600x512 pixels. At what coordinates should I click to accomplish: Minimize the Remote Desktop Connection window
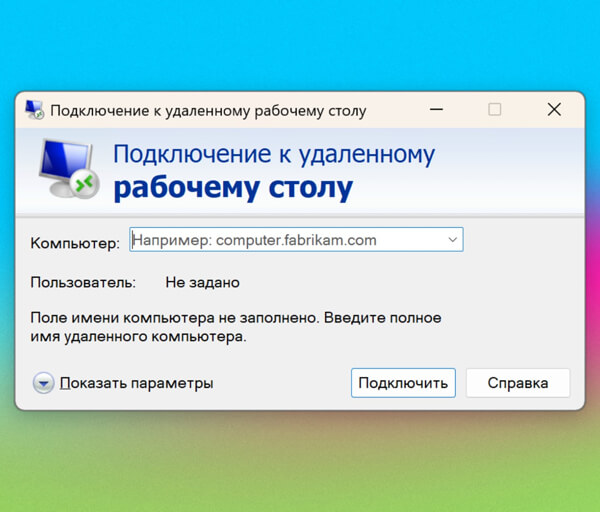tap(436, 110)
